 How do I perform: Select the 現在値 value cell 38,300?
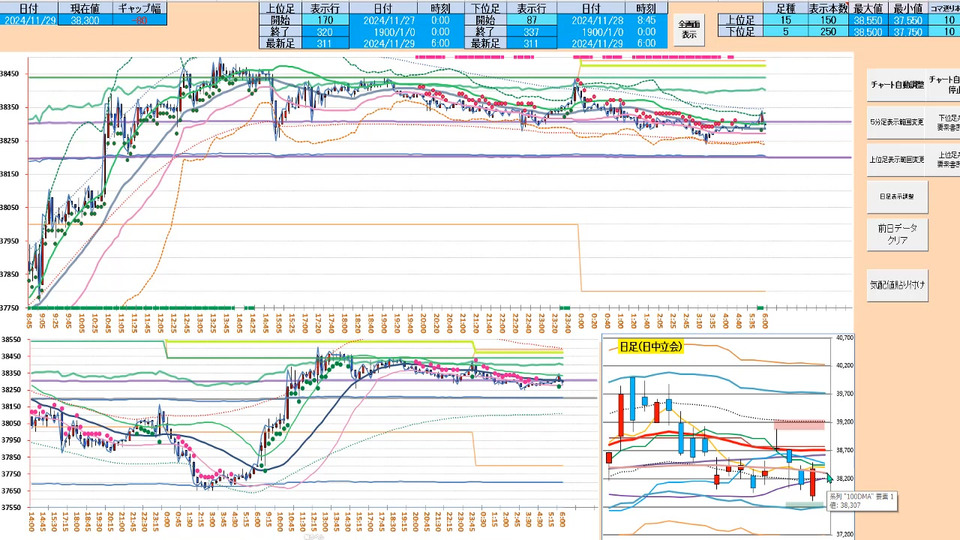point(85,20)
